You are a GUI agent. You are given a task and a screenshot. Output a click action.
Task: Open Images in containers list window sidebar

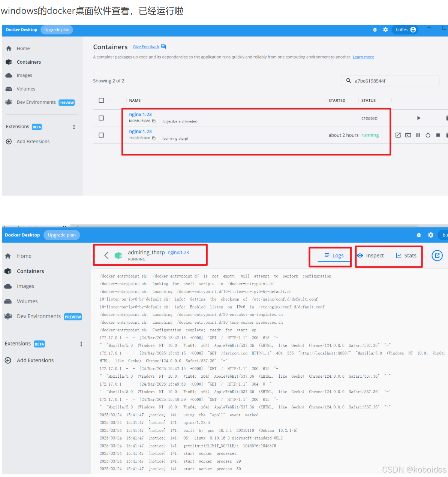pyautogui.click(x=24, y=75)
